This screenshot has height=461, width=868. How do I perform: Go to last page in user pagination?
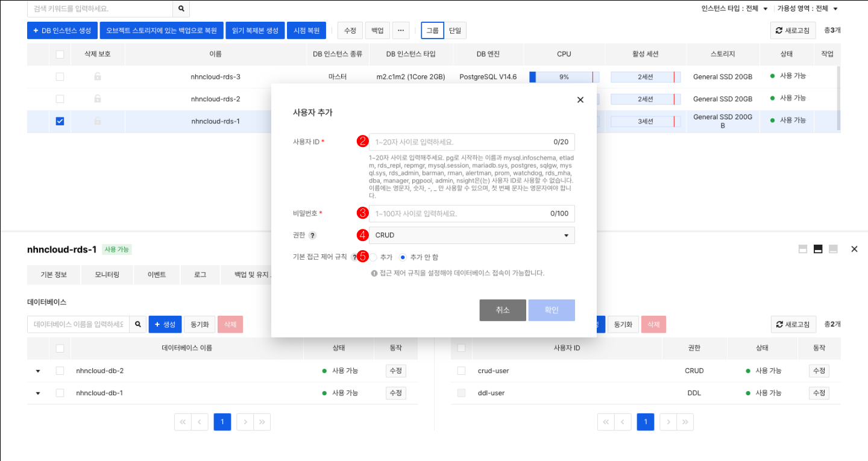[685, 422]
